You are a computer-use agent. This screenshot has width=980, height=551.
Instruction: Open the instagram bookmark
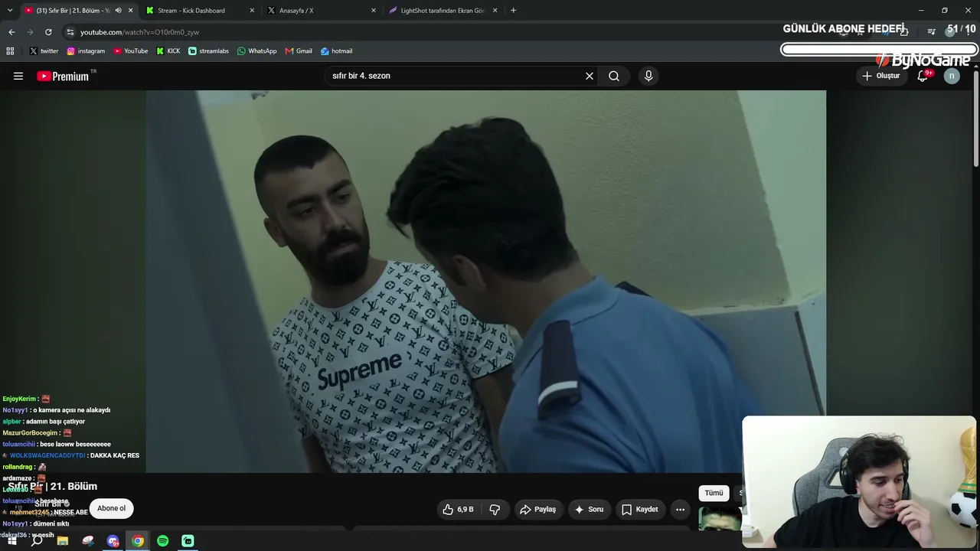click(x=86, y=51)
